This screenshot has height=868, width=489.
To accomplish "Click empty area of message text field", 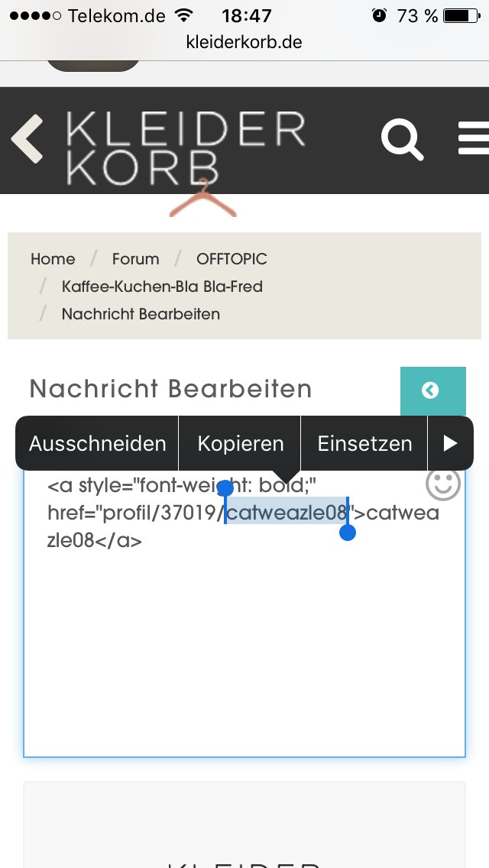I will tap(244, 649).
